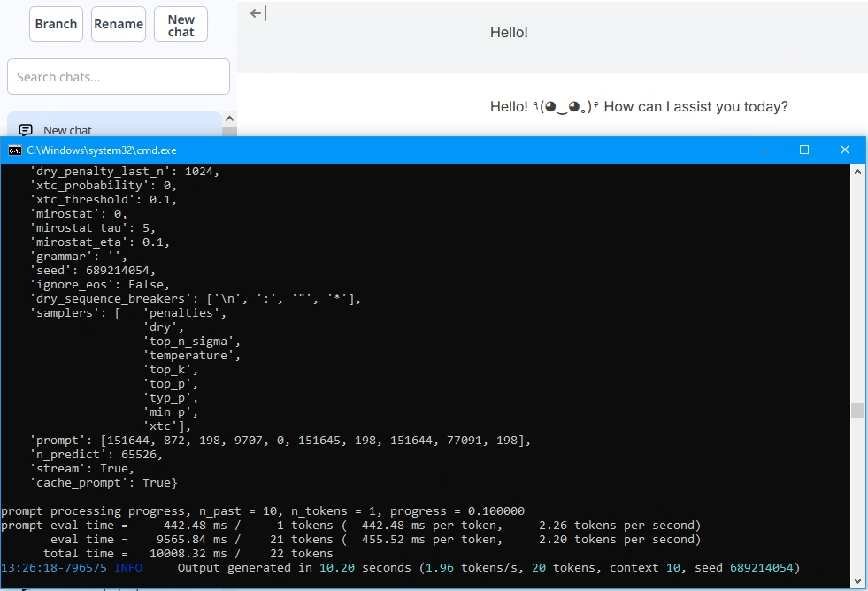
Task: Click the 'cache_prompt': True line
Action: coord(104,483)
